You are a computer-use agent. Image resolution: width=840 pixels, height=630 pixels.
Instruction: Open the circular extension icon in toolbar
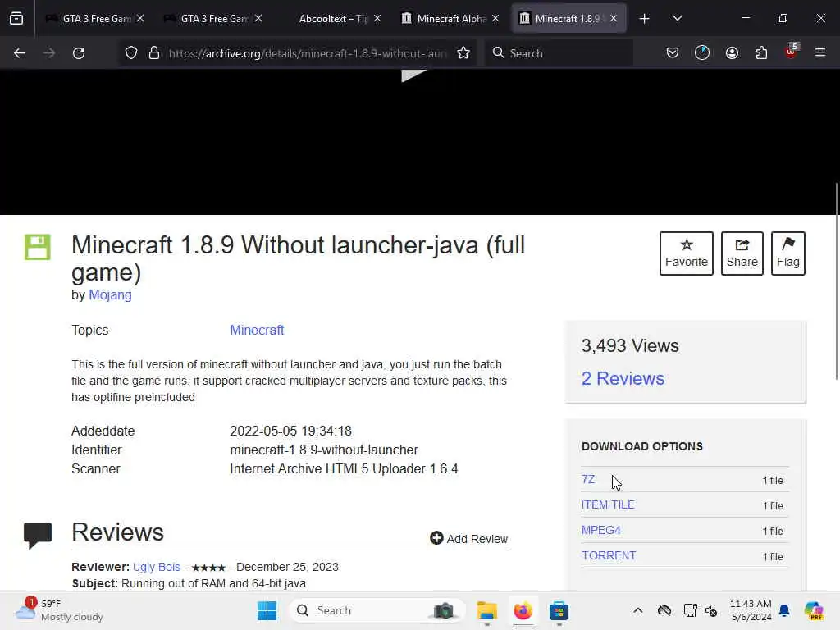click(702, 53)
